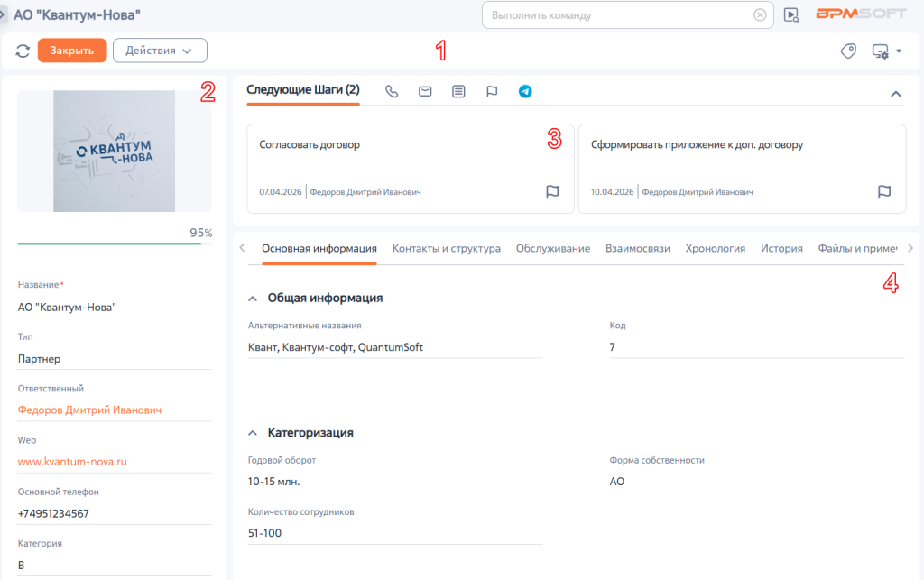Open the phone call action icon

[392, 91]
